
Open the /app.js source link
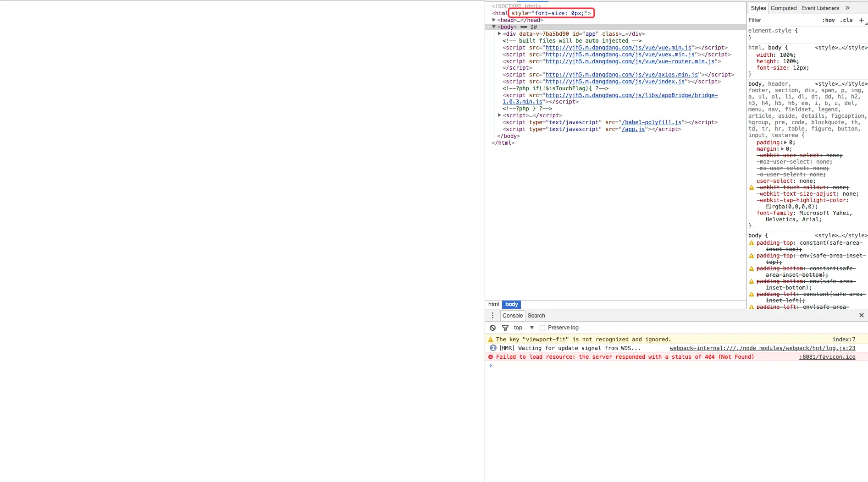pos(633,129)
